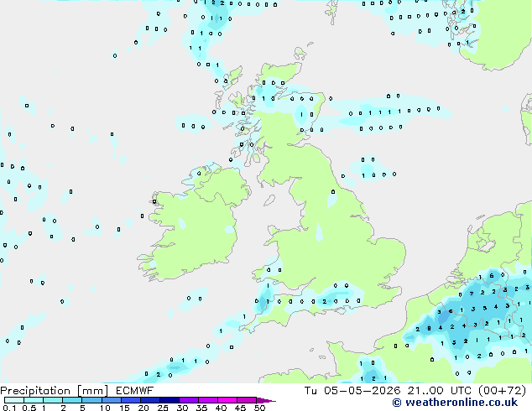Image resolution: width=532 pixels, height=411 pixels.
Task: Click the 40–45 mm magenta legend swatch
Action: pos(227,400)
